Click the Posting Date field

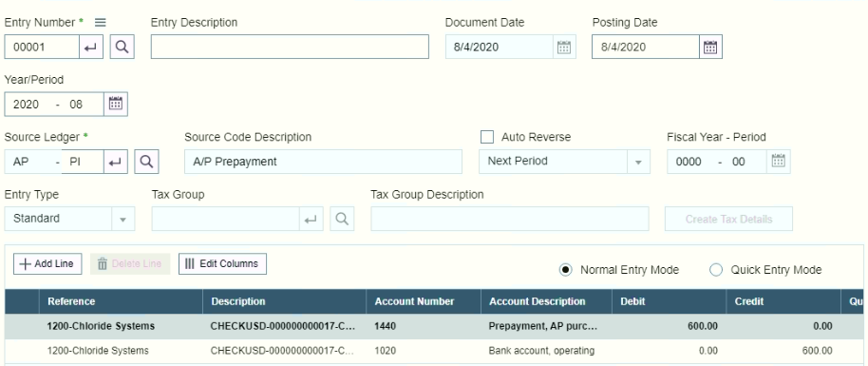click(x=646, y=48)
